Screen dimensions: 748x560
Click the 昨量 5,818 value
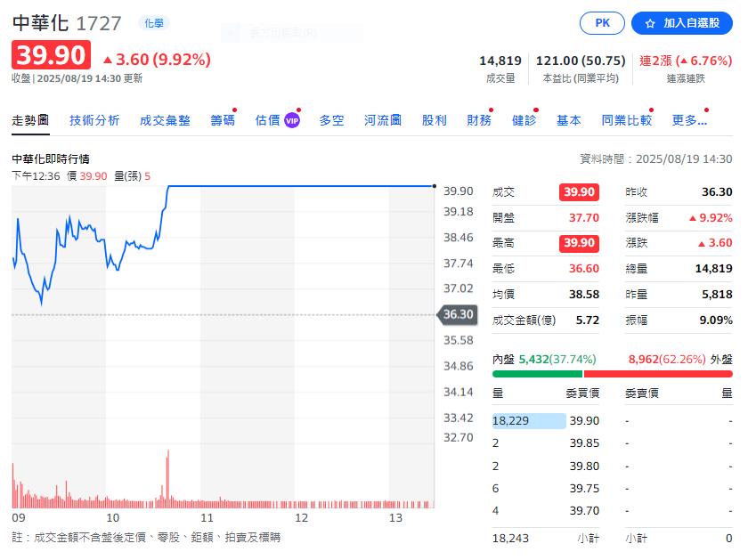[717, 295]
